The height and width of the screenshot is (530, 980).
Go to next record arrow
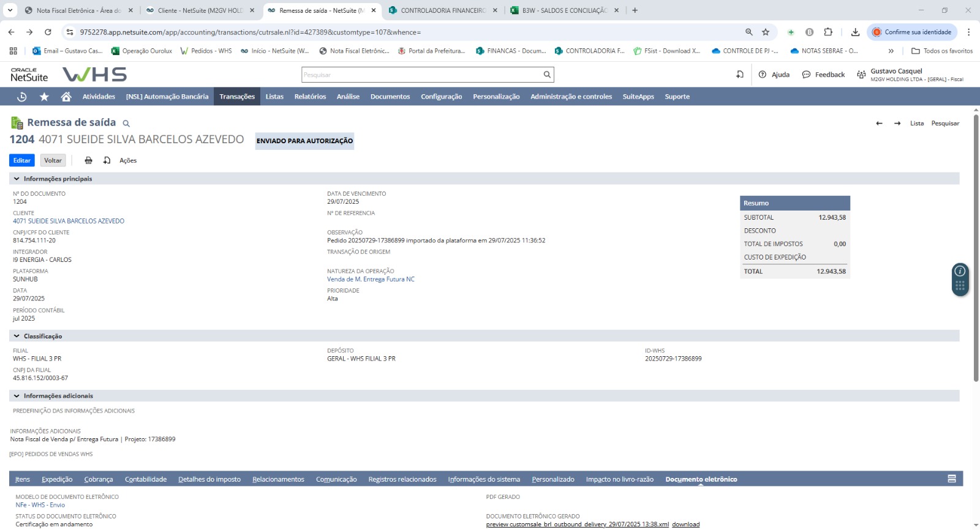(x=897, y=124)
